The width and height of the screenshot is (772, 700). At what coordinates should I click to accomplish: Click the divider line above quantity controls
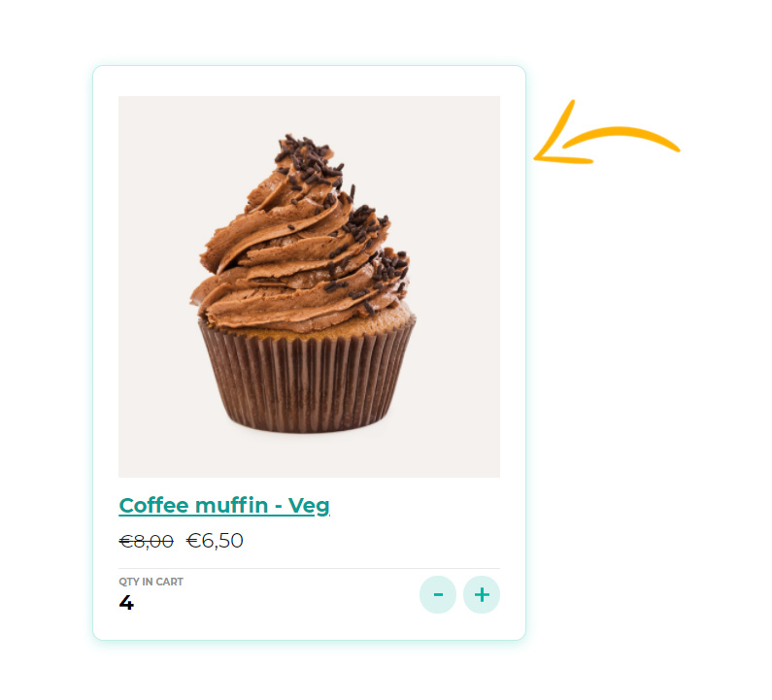[309, 569]
